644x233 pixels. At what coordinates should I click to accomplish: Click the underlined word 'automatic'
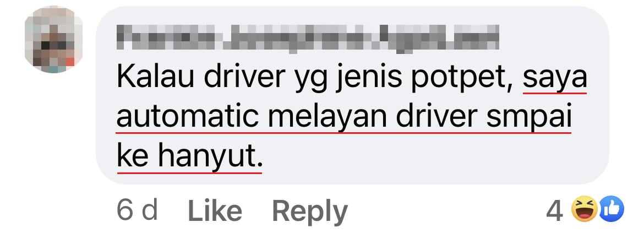click(188, 118)
